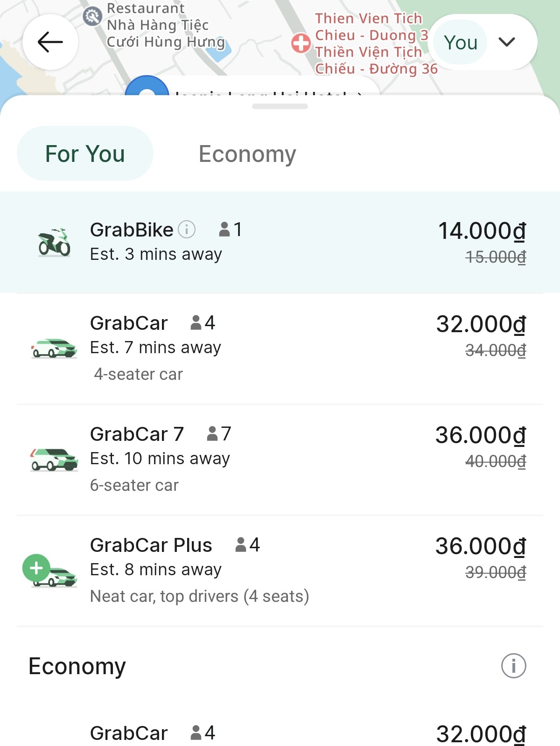Viewport: 560px width, 746px height.
Task: Expand the You passenger dropdown chevron
Action: click(507, 42)
